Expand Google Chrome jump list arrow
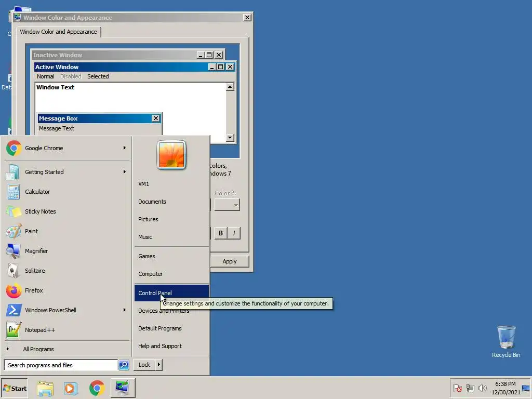The image size is (532, 399). point(125,148)
